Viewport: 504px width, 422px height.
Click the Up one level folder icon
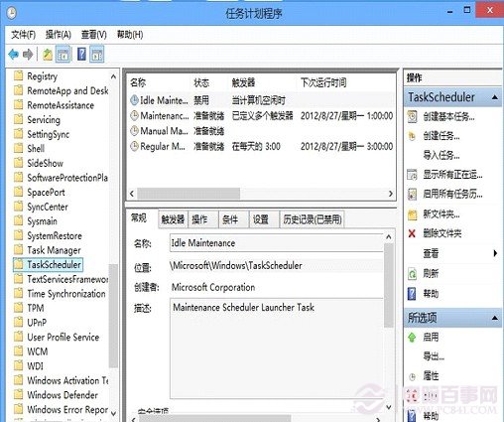(x=48, y=55)
